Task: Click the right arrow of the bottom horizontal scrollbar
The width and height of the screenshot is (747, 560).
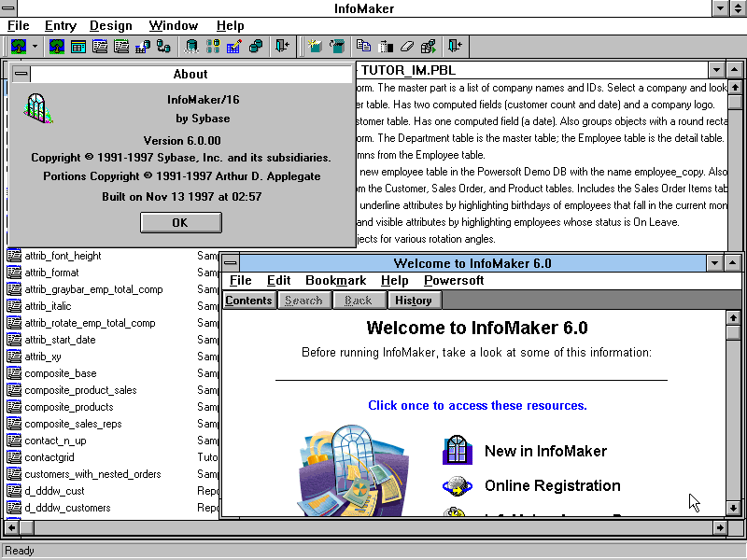Action: coord(720,527)
